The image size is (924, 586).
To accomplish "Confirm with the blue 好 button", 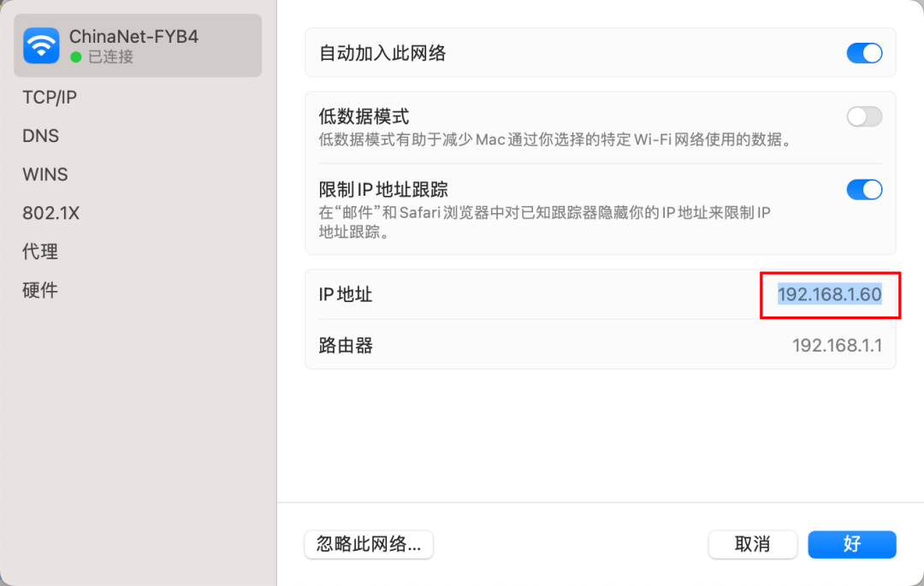I will [x=851, y=544].
